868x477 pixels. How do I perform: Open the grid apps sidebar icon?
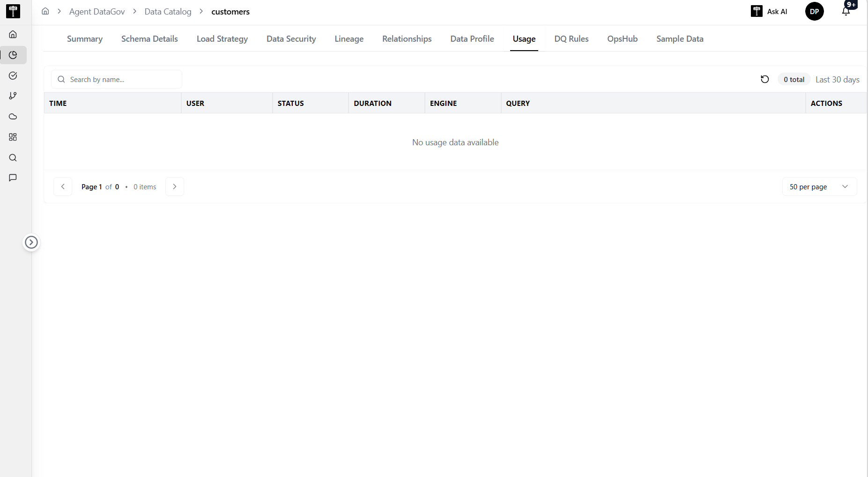point(13,137)
